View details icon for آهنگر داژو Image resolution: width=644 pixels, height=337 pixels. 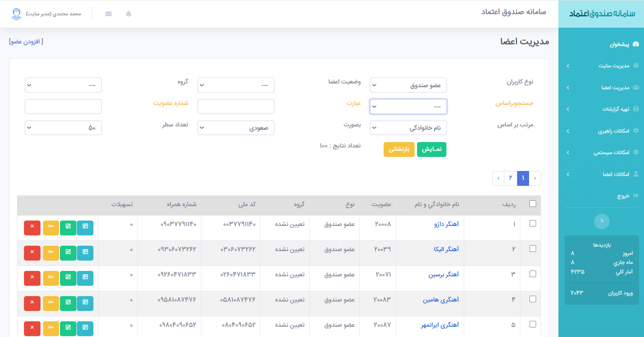point(85,228)
